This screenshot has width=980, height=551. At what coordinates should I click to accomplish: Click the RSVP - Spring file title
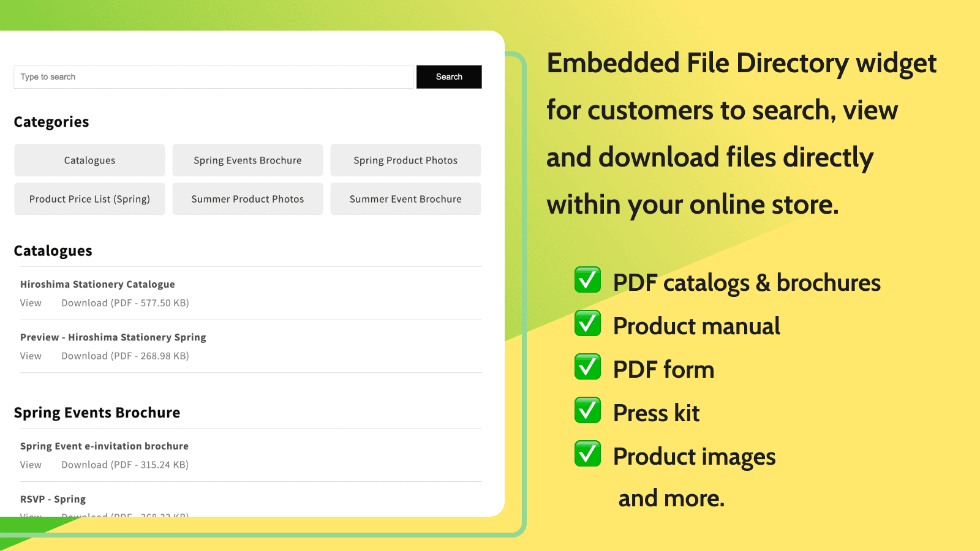(x=53, y=500)
